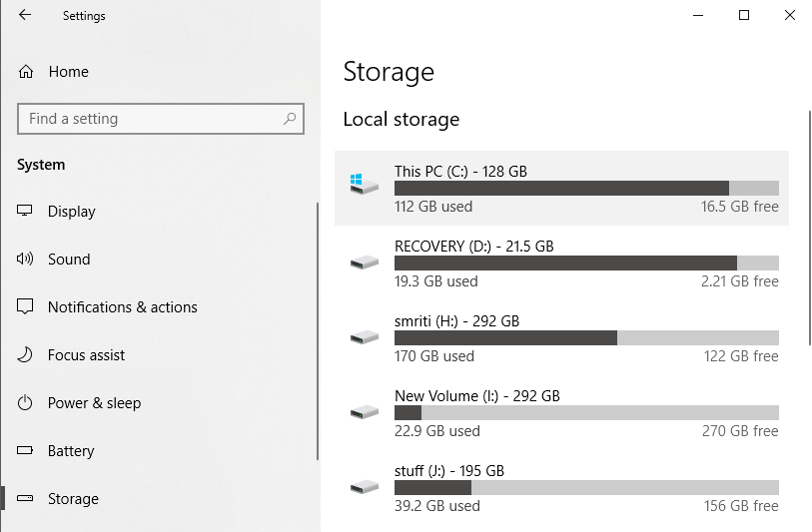Click the Focus assist moon icon

click(x=26, y=355)
